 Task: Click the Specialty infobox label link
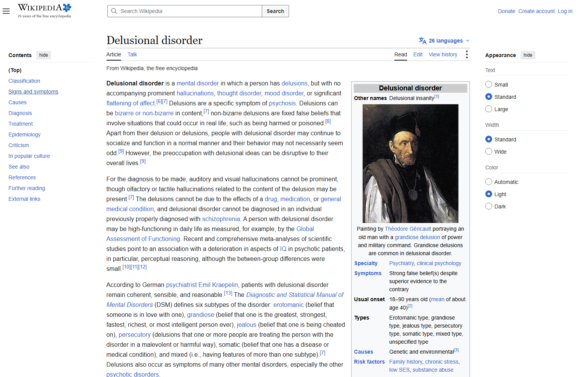tap(366, 263)
